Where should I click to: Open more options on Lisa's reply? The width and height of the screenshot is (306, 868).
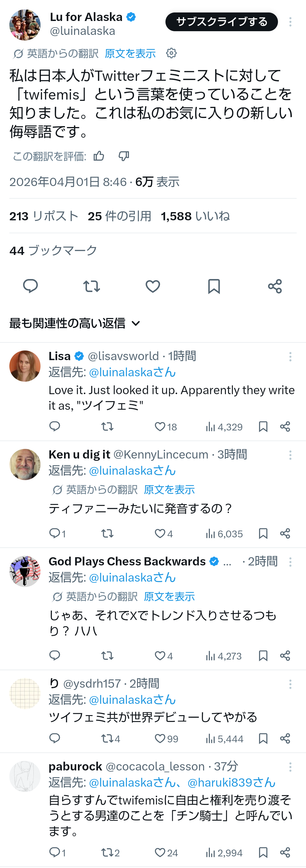click(x=290, y=356)
